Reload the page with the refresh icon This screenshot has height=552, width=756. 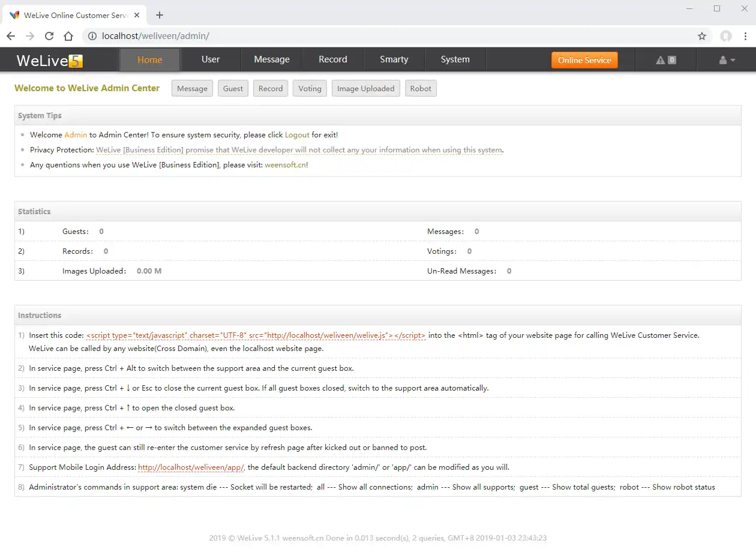point(49,36)
